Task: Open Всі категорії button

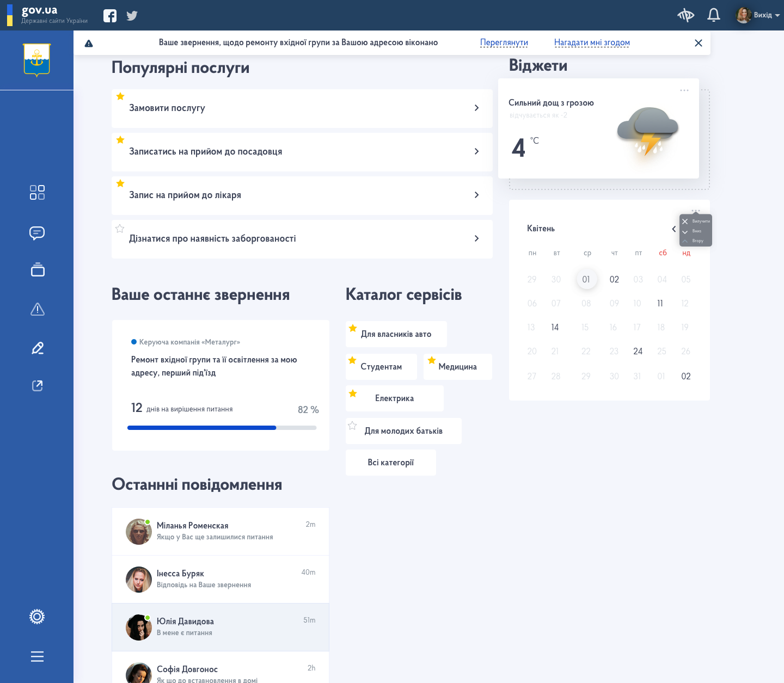Action: tap(391, 463)
